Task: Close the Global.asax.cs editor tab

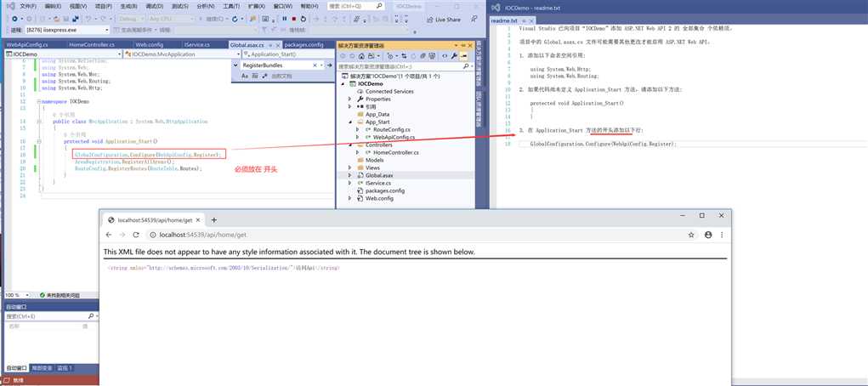Action: [x=277, y=45]
